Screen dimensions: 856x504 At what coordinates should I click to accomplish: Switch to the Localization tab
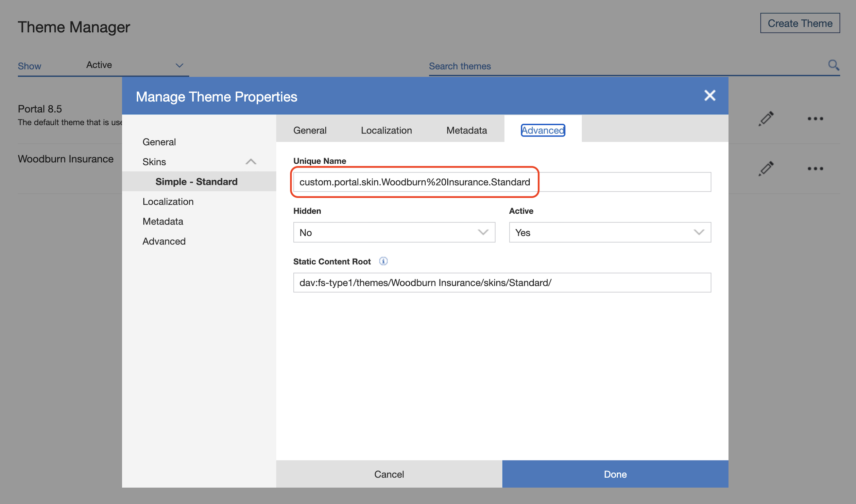tap(386, 130)
